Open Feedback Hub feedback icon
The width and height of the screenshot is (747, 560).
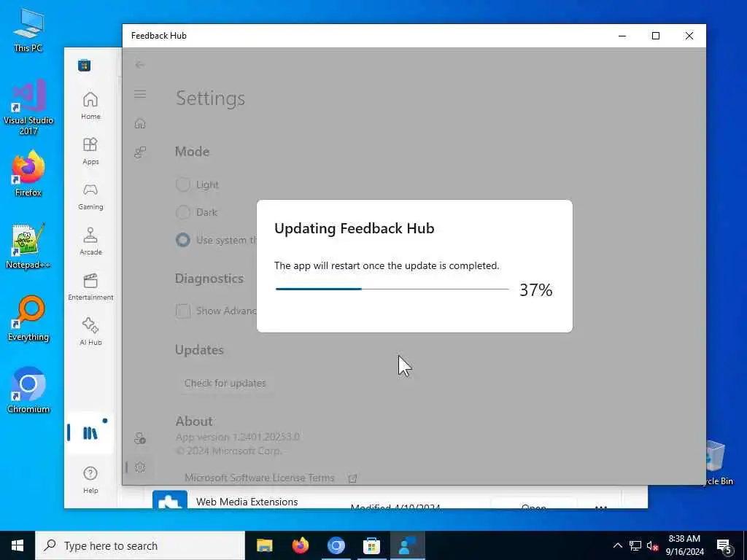pos(140,152)
